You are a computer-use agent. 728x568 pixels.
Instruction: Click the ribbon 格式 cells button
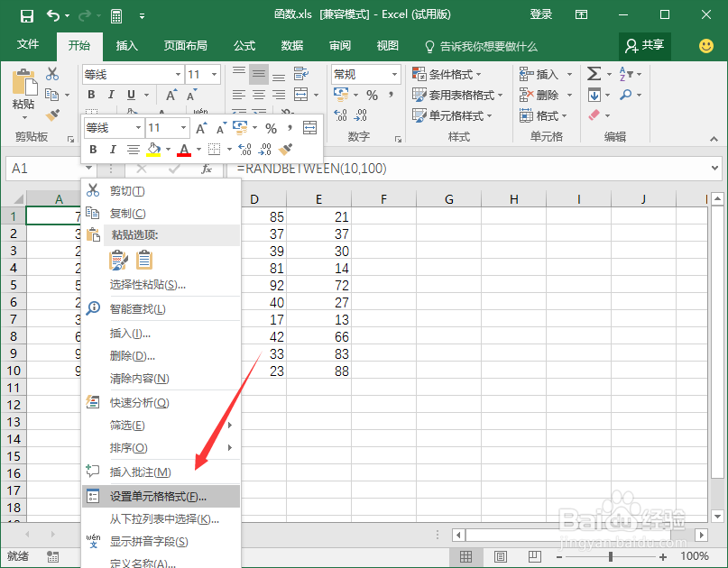pos(544,115)
